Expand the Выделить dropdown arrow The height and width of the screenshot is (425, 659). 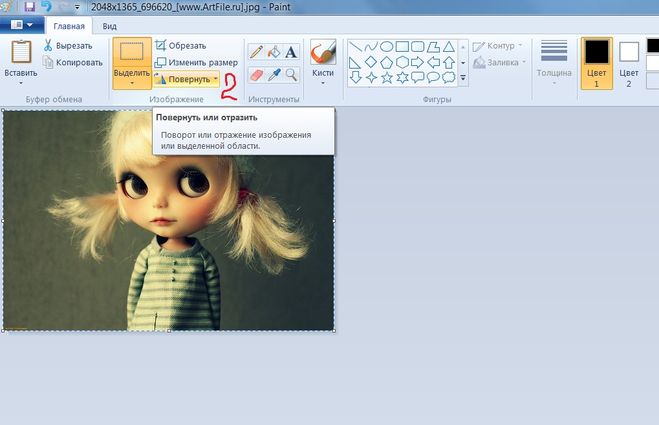tap(132, 83)
